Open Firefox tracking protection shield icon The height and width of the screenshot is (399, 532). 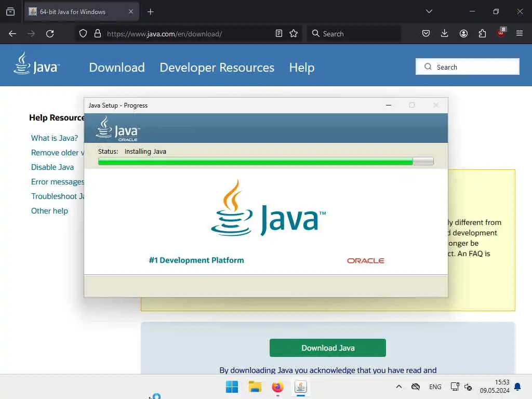pos(83,34)
